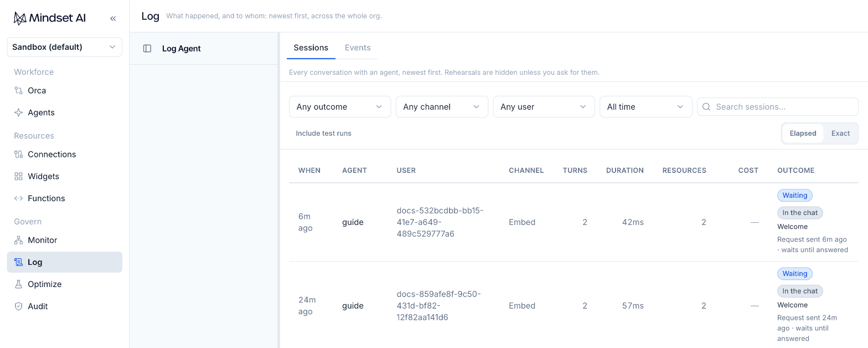Click In the chat badge in 6m row

click(800, 213)
